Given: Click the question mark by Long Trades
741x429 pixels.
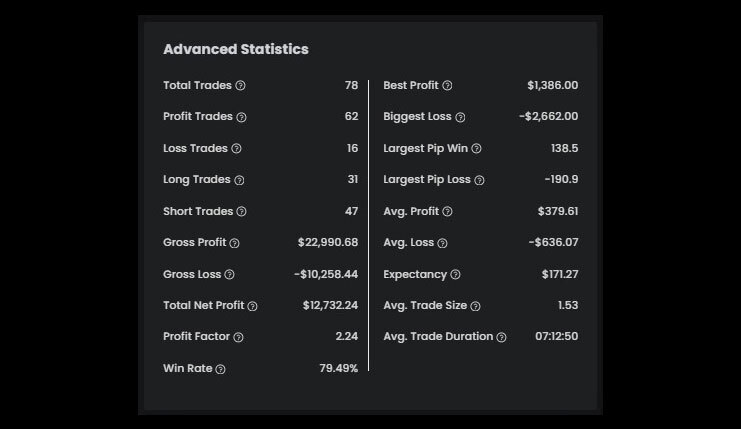Looking at the screenshot, I should [239, 180].
